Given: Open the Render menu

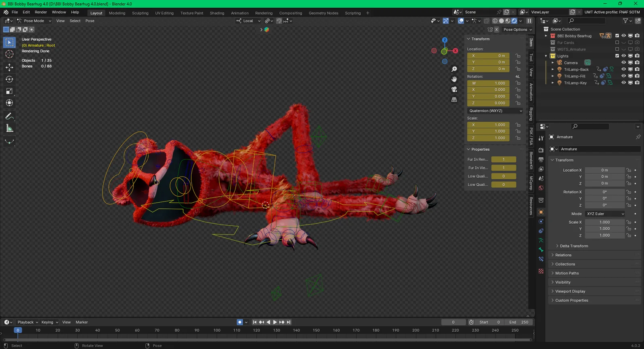Looking at the screenshot, I should [x=41, y=12].
